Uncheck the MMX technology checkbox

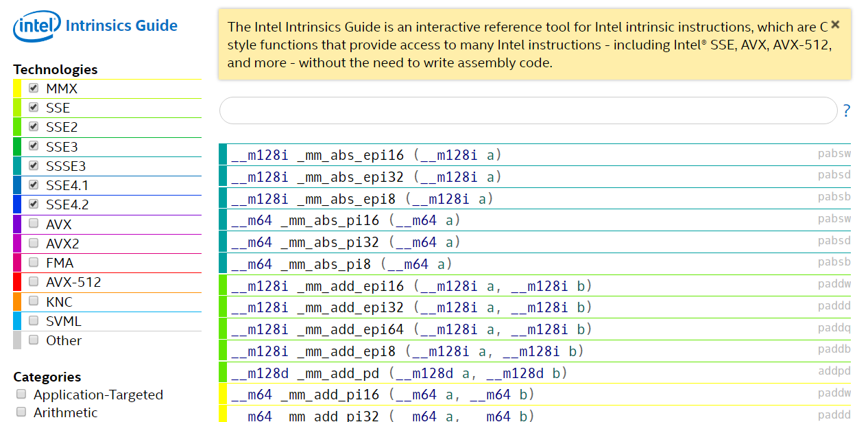tap(34, 88)
